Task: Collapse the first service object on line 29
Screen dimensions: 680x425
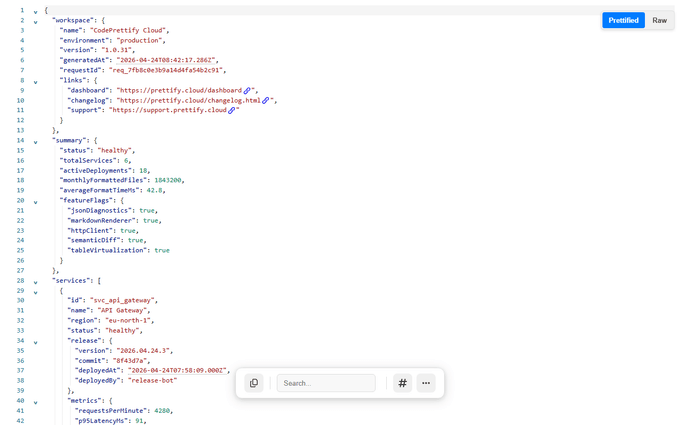Action: point(36,292)
